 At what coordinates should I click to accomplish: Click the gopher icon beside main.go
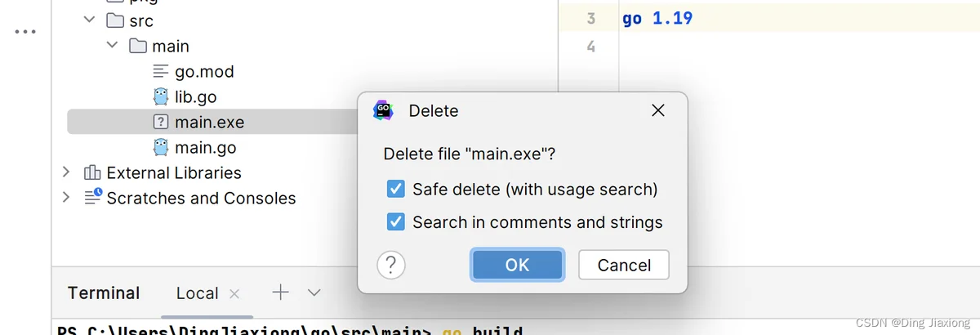(161, 147)
